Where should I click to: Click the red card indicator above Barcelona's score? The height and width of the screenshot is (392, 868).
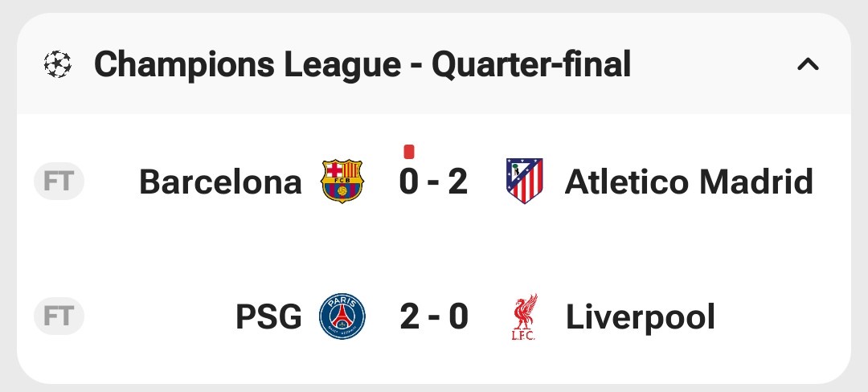pyautogui.click(x=409, y=151)
